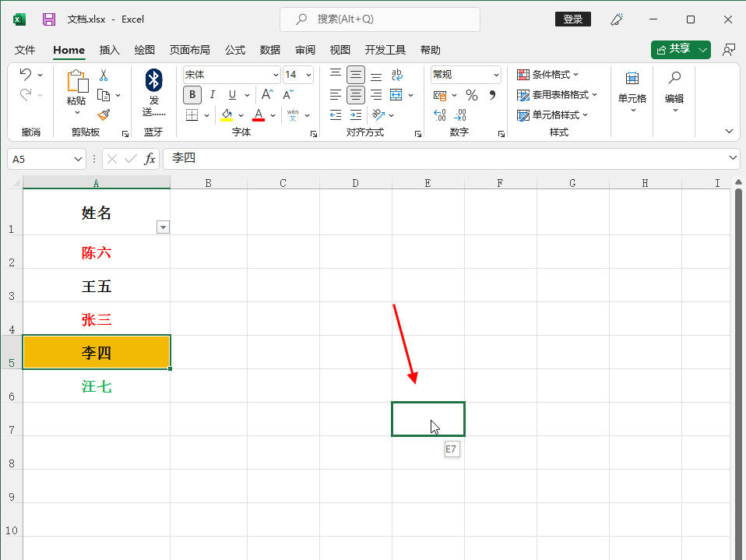Open number format dropdown 常规
The width and height of the screenshot is (746, 560).
[496, 75]
